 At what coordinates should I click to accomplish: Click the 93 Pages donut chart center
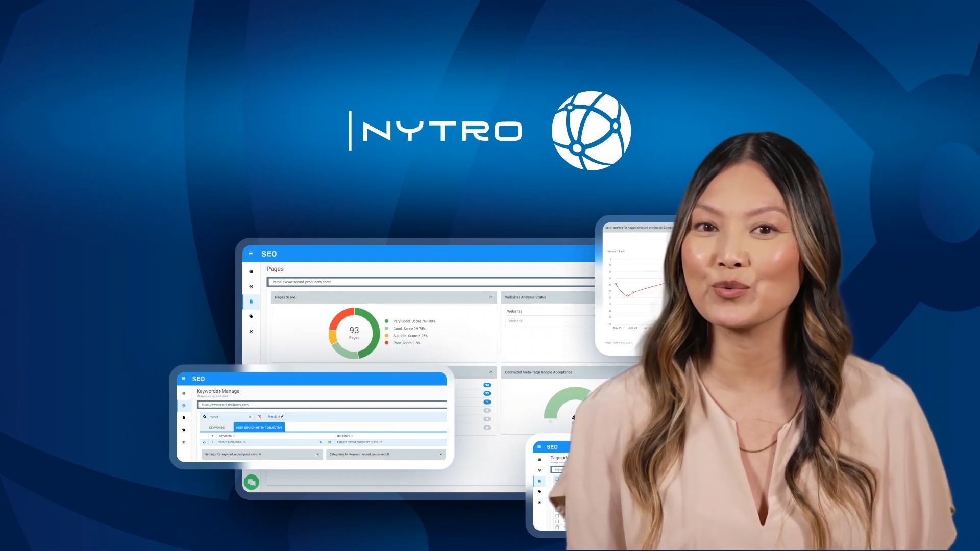coord(354,333)
